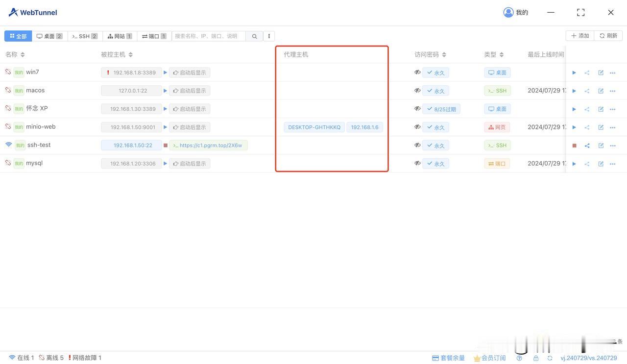
Task: Start the macos tunnel from its actions column
Action: coord(574,91)
